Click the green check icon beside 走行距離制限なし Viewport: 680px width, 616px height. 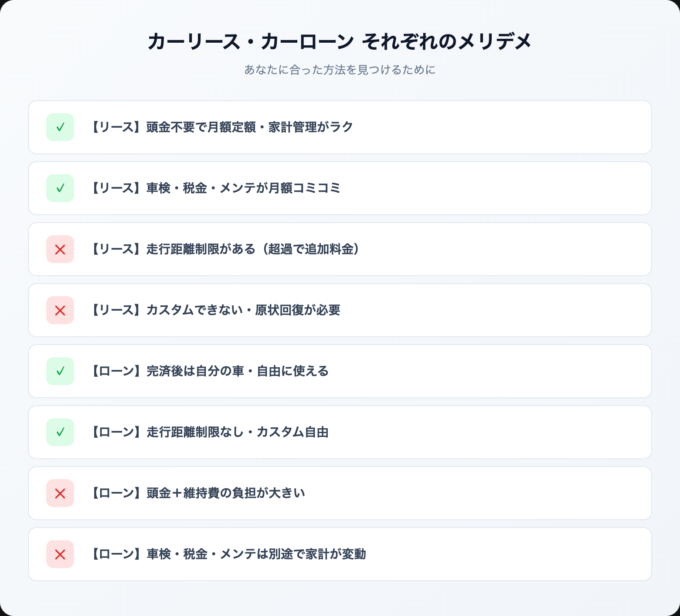[60, 432]
